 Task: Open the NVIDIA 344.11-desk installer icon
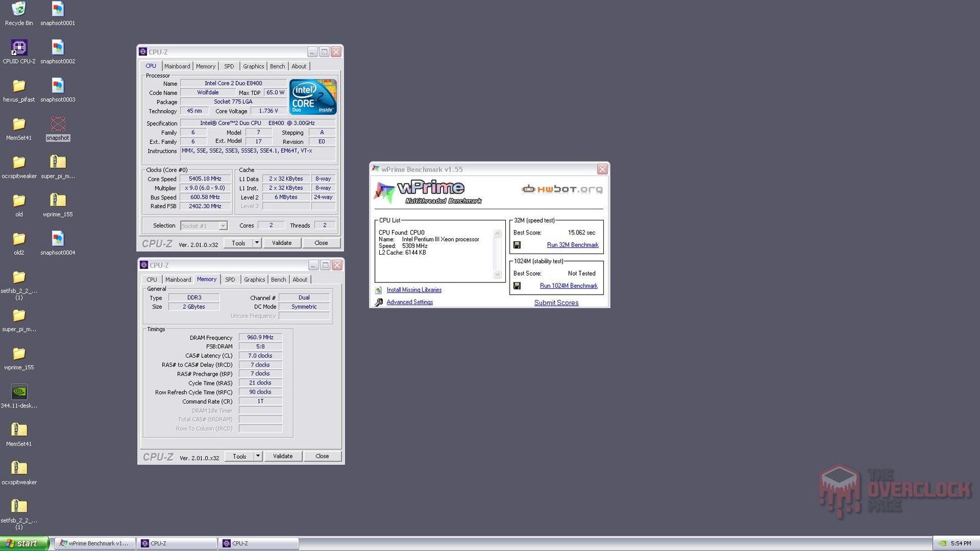coord(18,392)
